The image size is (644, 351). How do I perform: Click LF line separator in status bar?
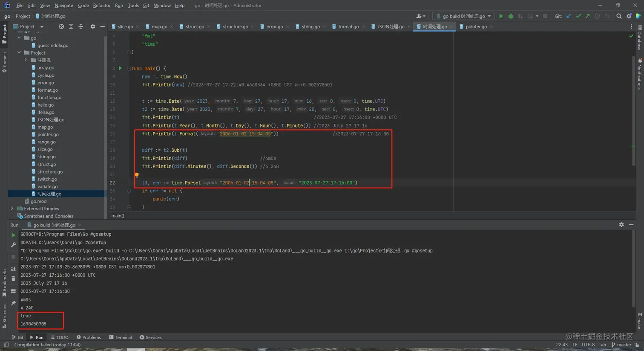pos(575,345)
